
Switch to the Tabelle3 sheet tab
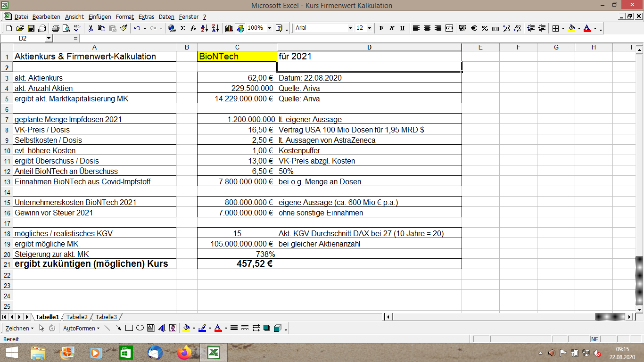pos(106,317)
